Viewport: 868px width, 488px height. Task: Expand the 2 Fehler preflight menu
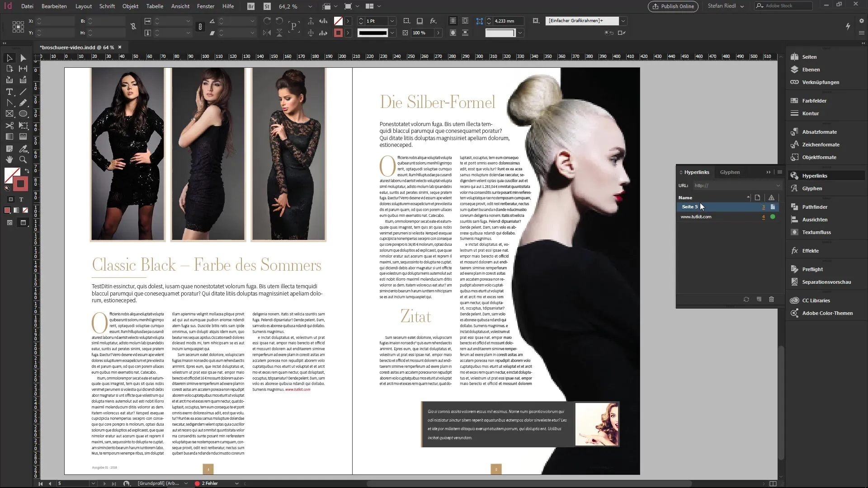(x=236, y=483)
